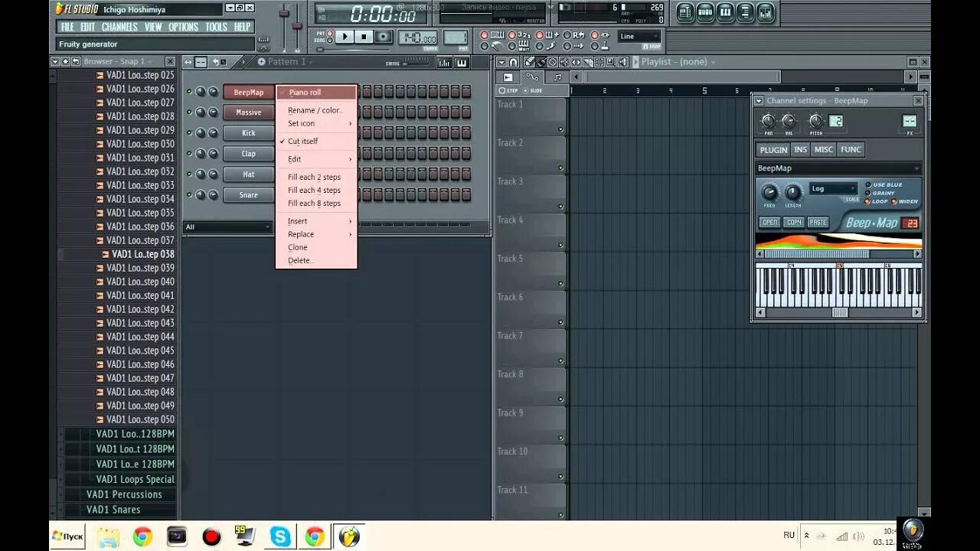
Task: Select the Delete tool in Playlist toolbar
Action: click(552, 62)
